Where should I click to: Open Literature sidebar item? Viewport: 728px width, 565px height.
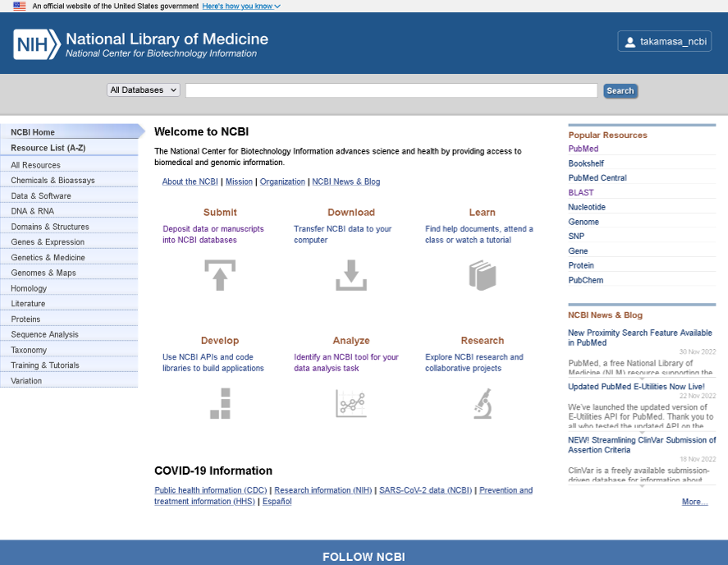coord(69,303)
